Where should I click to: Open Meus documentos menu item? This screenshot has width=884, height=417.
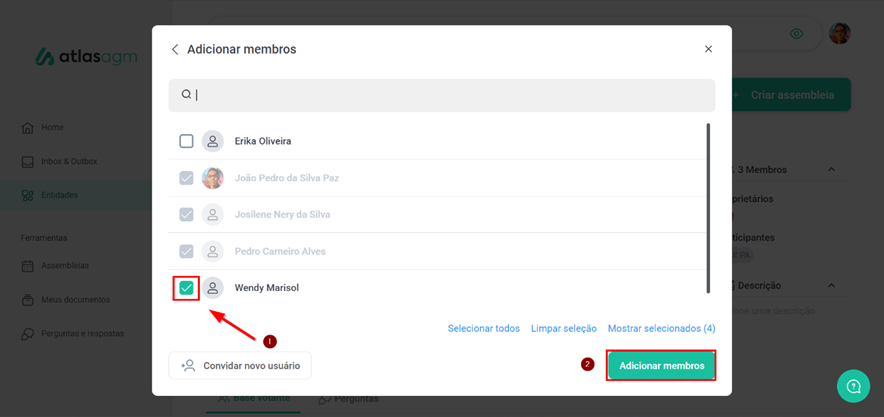74,299
